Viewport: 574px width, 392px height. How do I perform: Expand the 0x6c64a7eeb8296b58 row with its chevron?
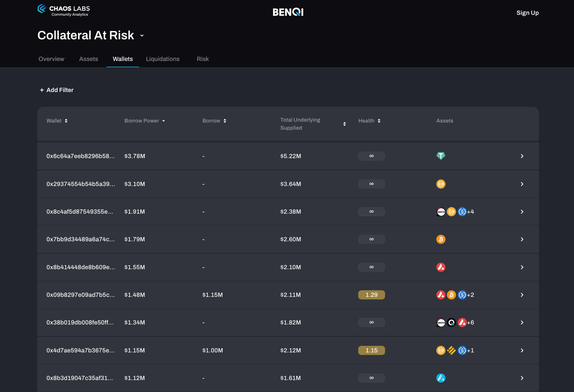coord(522,156)
